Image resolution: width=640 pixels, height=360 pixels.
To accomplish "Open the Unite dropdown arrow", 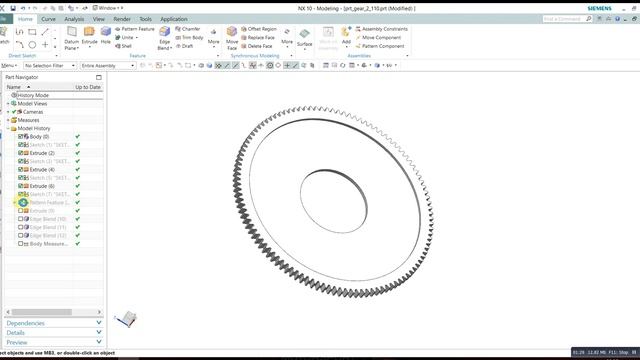I will (x=137, y=38).
